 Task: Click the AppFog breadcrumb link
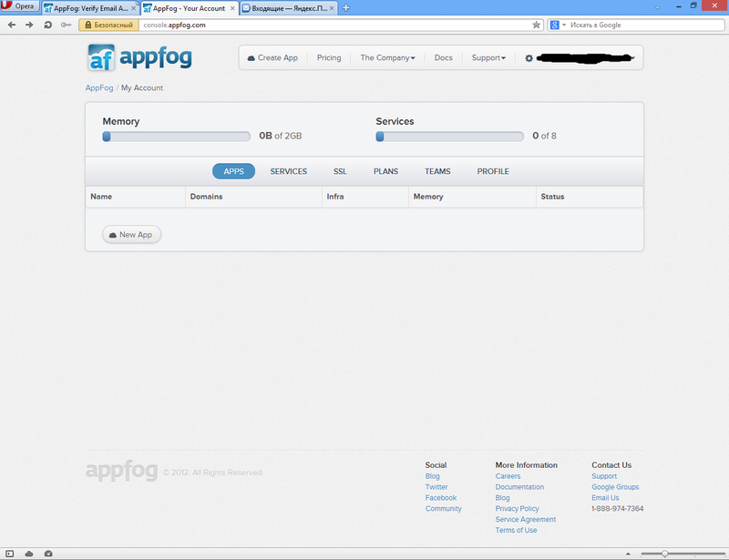[x=99, y=87]
